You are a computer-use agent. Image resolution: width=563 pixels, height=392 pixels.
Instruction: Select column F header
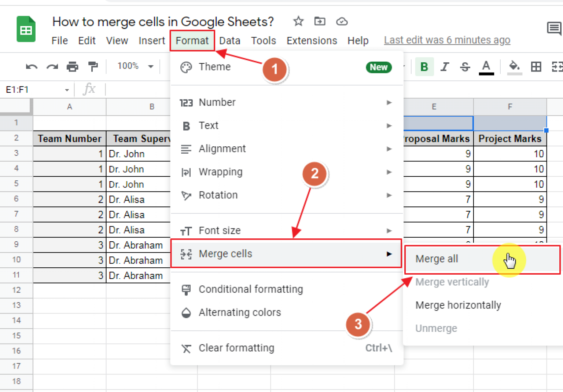510,107
